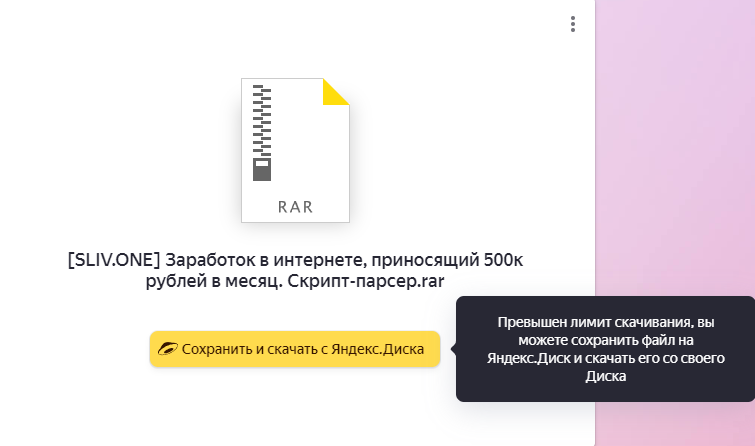This screenshot has width=755, height=446.
Task: Select the file name "[SLIV.ONE] Заработок в интернете" text
Action: [x=295, y=270]
